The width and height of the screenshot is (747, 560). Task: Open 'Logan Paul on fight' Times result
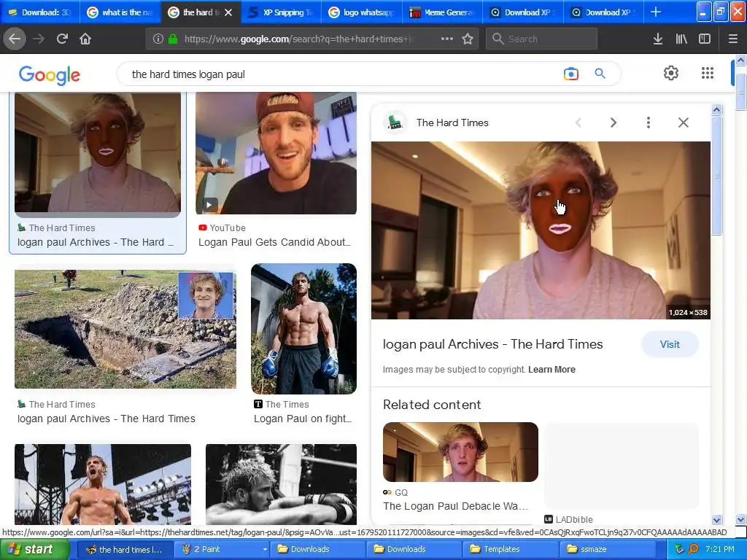pyautogui.click(x=303, y=419)
